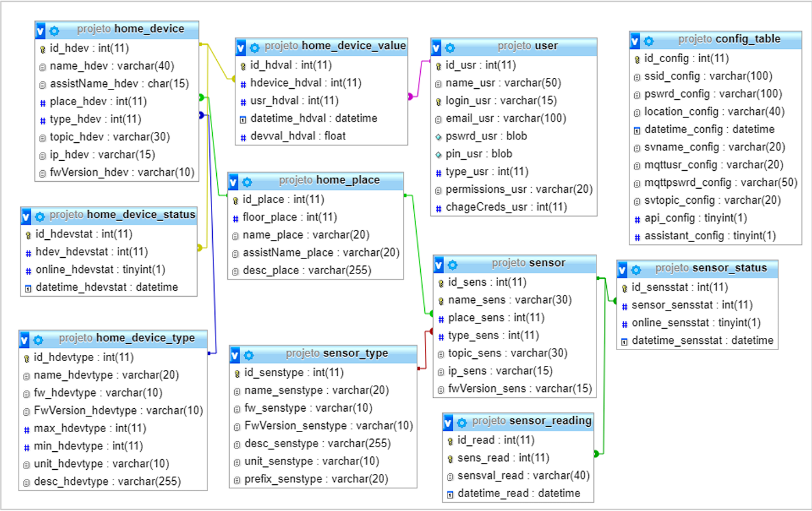Click the gear icon on sensor_reading table
The width and height of the screenshot is (812, 511).
462,422
